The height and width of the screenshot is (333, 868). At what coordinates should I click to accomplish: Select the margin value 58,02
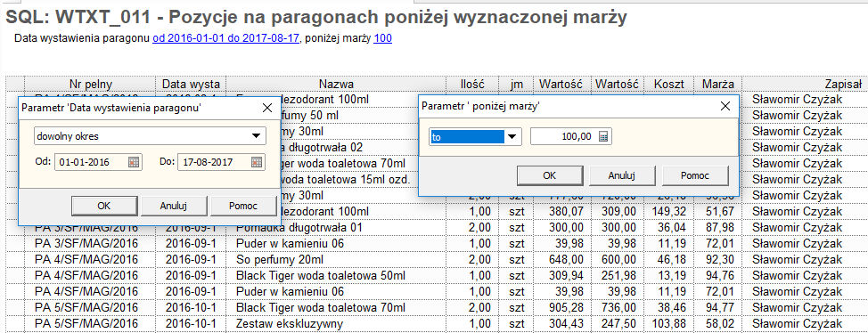click(x=718, y=323)
